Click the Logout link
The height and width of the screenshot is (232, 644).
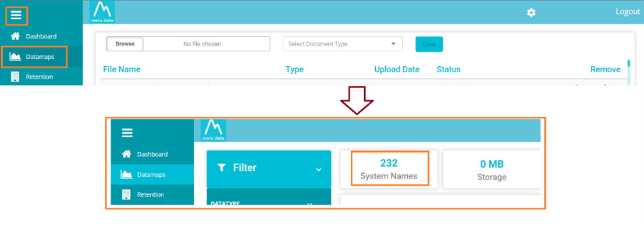[628, 12]
